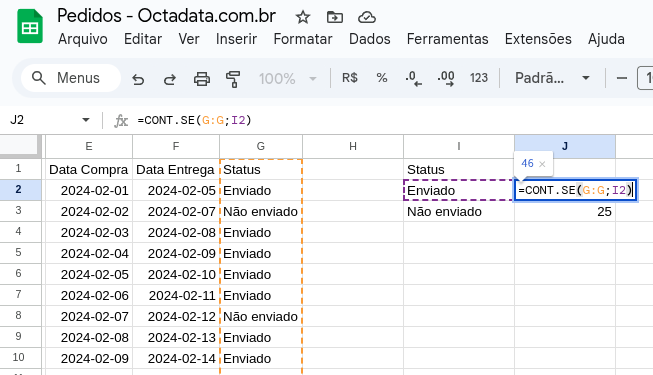Increase decimal places button

point(446,78)
